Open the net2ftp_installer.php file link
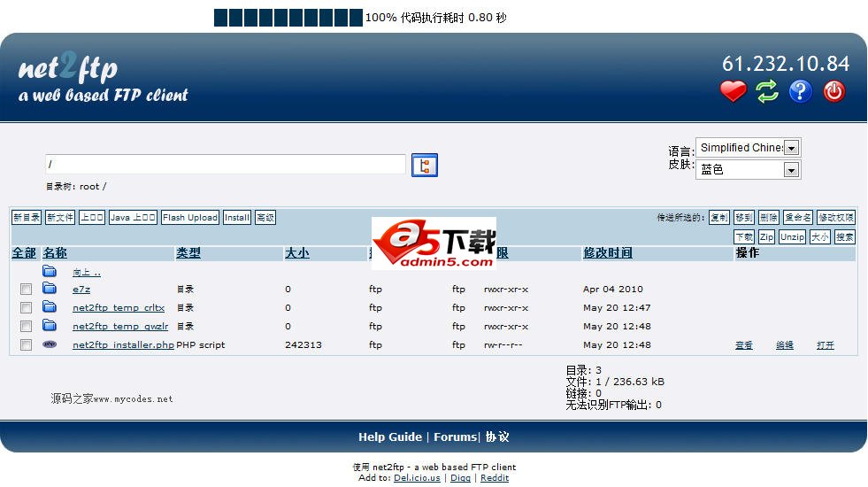Screen dimensions: 868x487 pos(124,344)
